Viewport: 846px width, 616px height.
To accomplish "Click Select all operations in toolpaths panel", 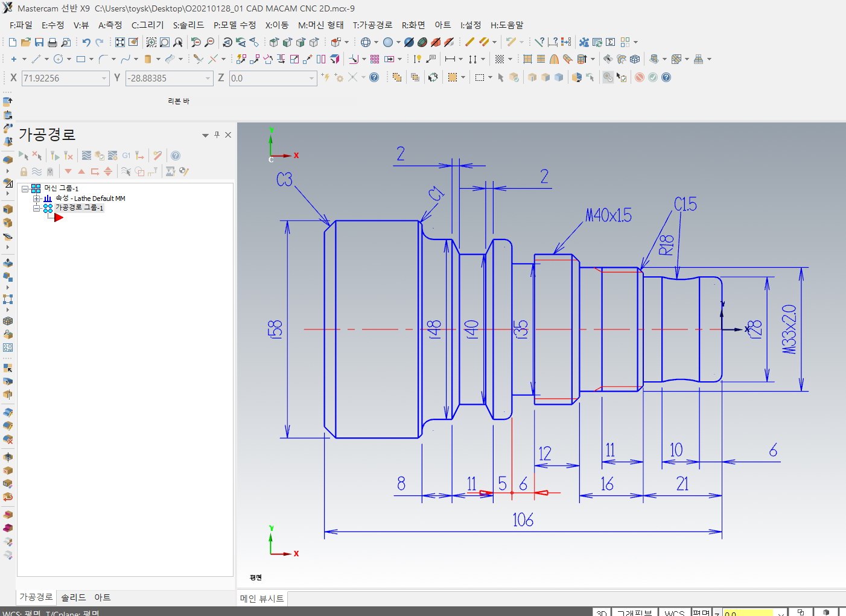I will pos(24,156).
